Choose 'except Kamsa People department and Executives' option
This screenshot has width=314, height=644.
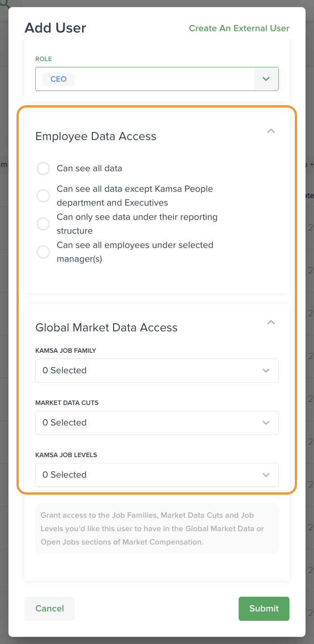pos(43,196)
